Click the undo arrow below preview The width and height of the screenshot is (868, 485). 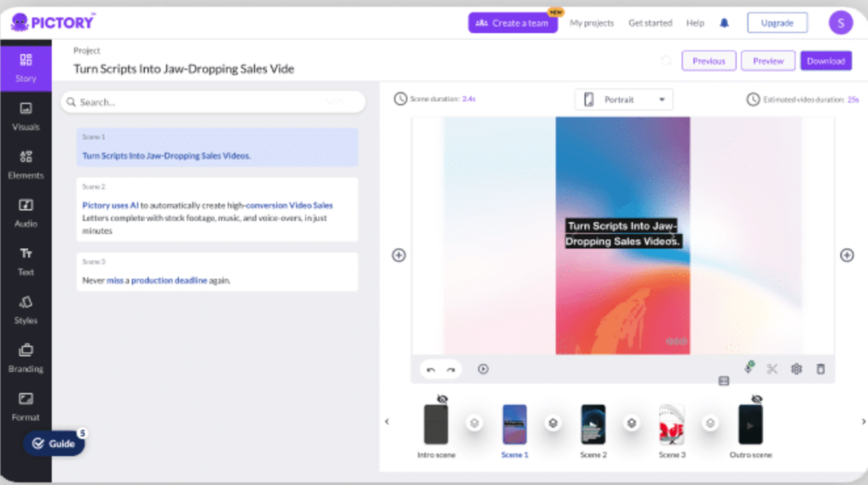pos(431,370)
